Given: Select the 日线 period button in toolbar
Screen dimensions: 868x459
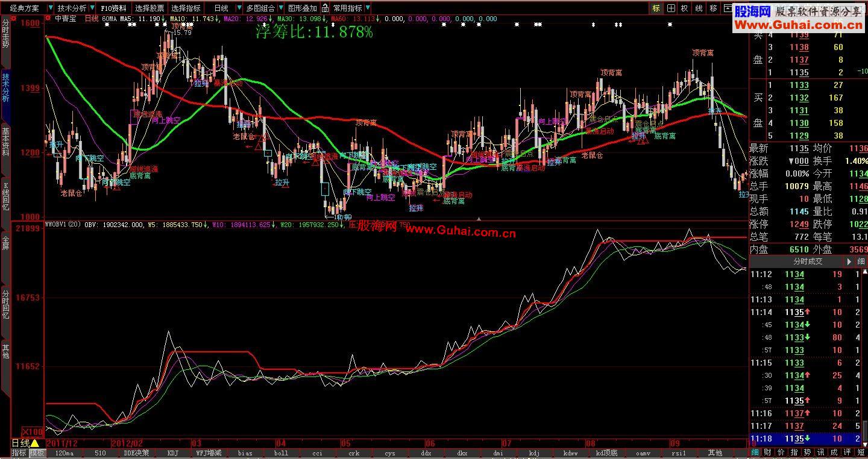Looking at the screenshot, I should (x=221, y=8).
